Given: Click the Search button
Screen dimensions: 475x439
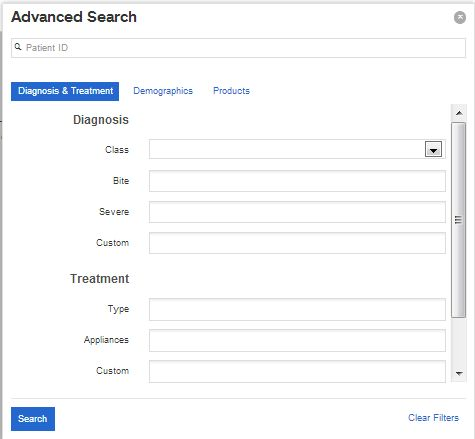Looking at the screenshot, I should pyautogui.click(x=33, y=419).
